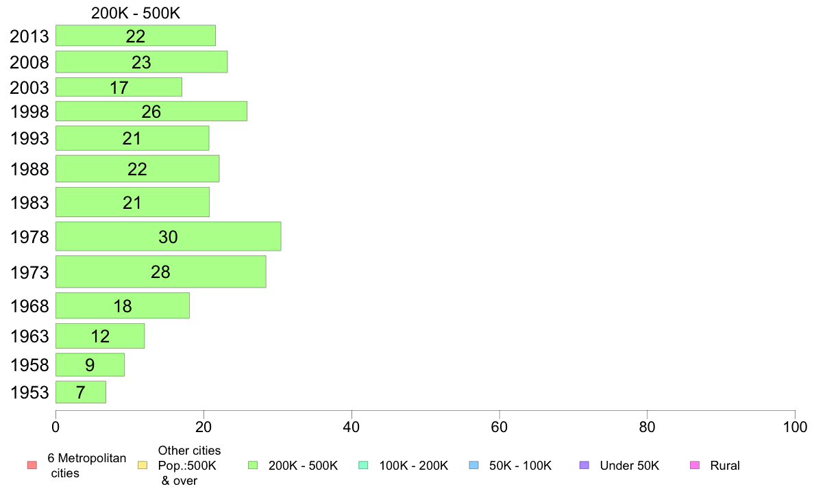Screen dimensions: 814x504
Task: Select the 2008 bar showing 23
Action: 141,62
